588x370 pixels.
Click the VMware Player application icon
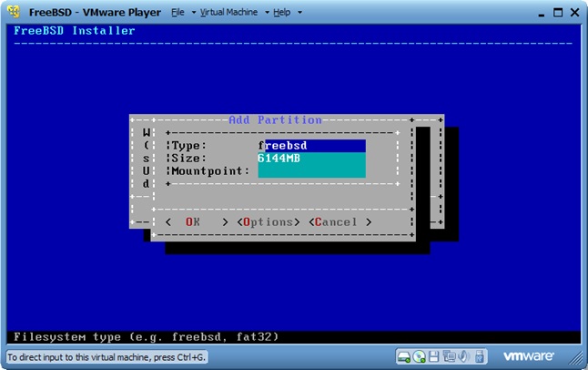[14, 12]
